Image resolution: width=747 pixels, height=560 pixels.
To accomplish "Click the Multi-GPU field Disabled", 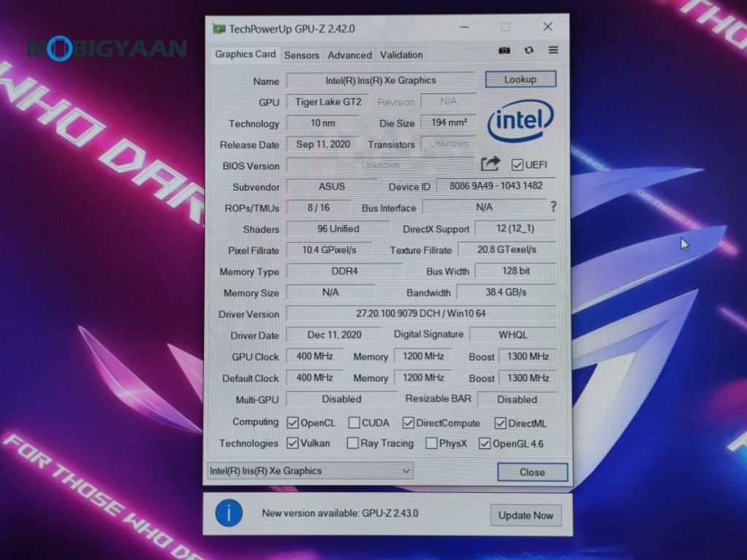I will (341, 399).
